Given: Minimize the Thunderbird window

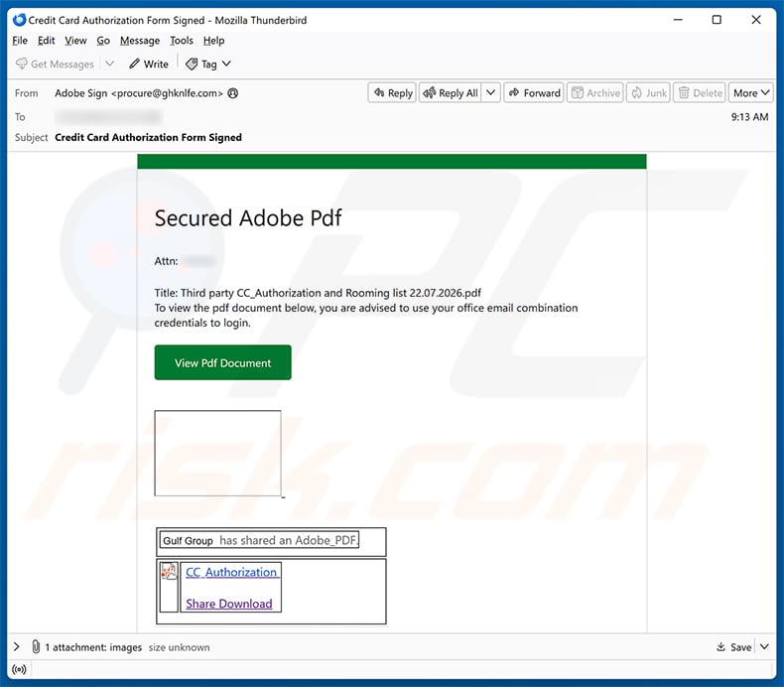Looking at the screenshot, I should [x=678, y=20].
